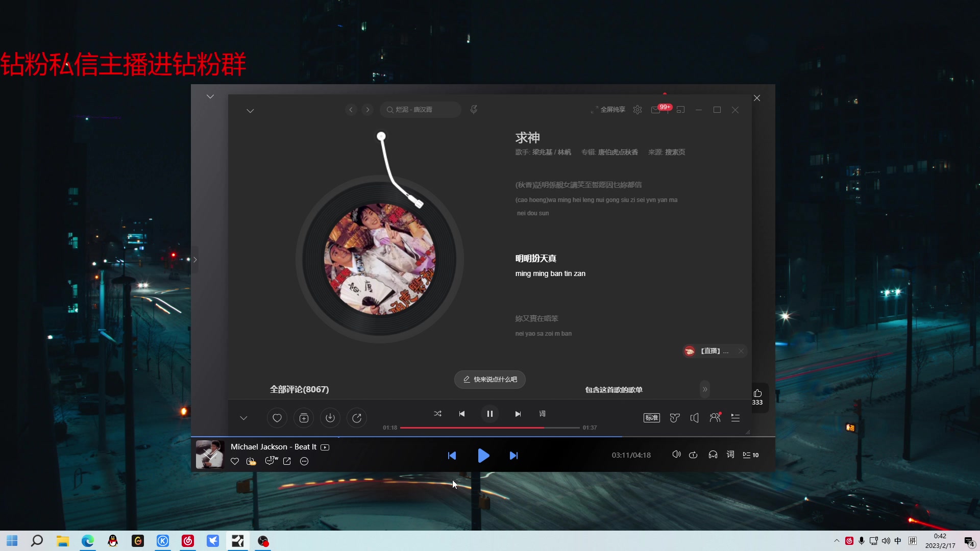Collapse the player with the top-left down chevron

pos(210,96)
